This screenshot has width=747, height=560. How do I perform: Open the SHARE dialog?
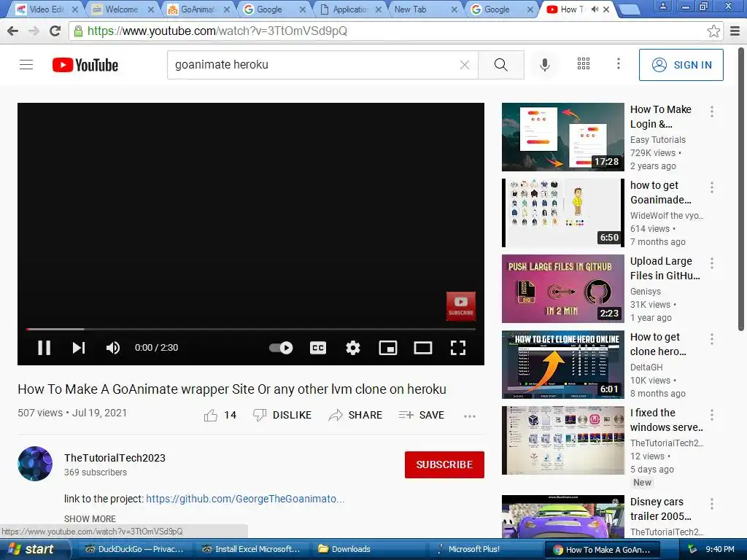pos(355,415)
